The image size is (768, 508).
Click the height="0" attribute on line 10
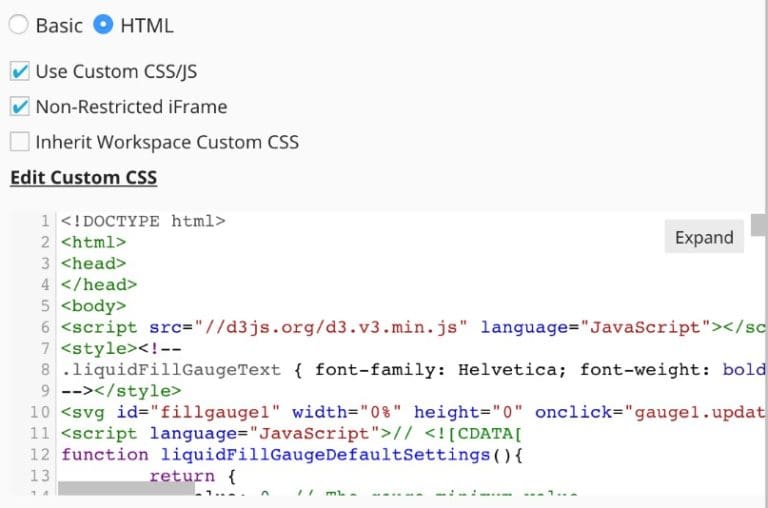(468, 412)
